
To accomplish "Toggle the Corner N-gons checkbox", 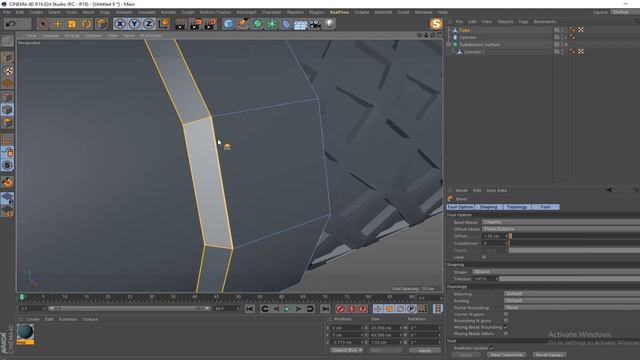I will point(506,314).
